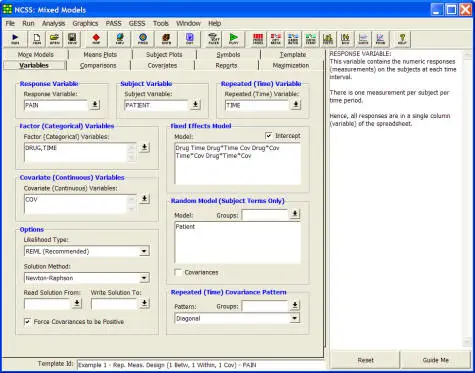
Task: Enable the Covariances checkbox in Random Model
Action: 178,272
